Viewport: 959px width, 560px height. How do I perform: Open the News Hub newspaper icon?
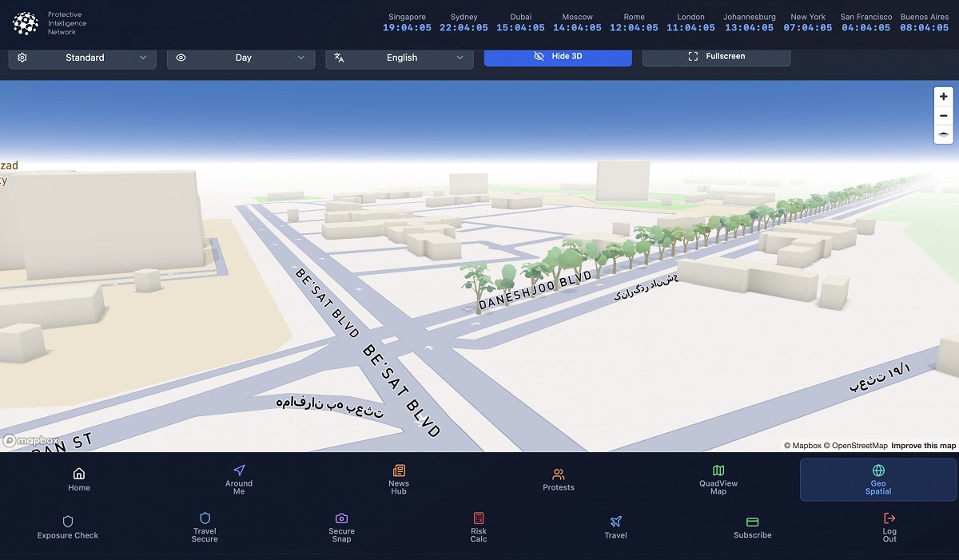[x=399, y=471]
